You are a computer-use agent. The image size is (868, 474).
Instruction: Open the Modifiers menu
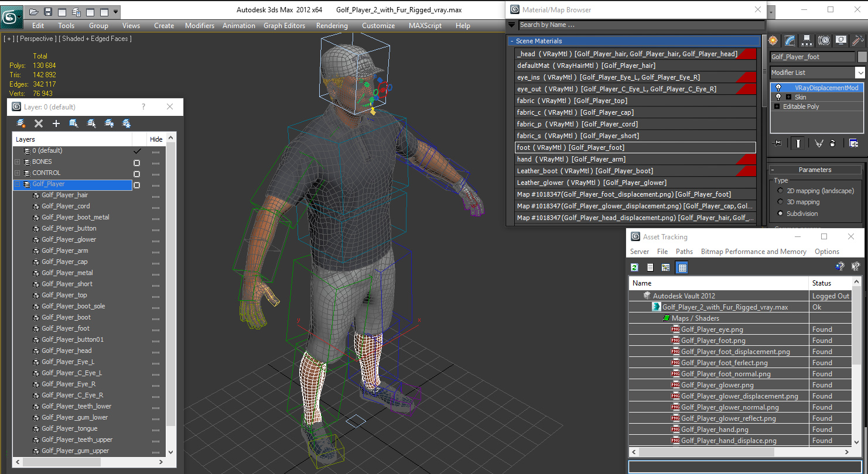(x=200, y=26)
